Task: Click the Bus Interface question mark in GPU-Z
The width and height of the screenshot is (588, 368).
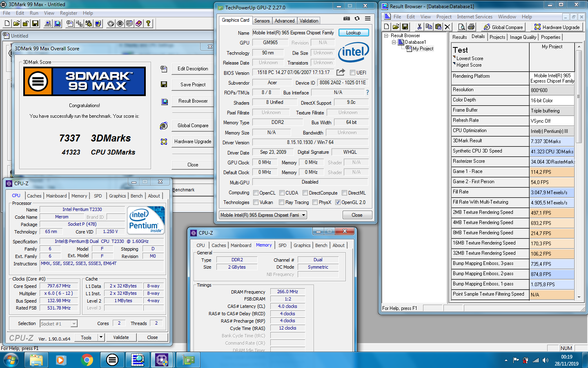Action: pyautogui.click(x=367, y=92)
